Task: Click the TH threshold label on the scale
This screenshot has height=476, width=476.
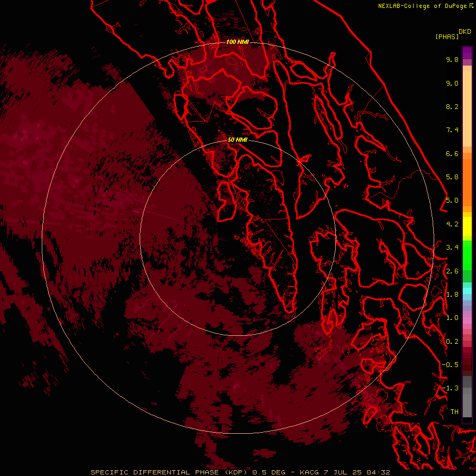Action: 454,412
